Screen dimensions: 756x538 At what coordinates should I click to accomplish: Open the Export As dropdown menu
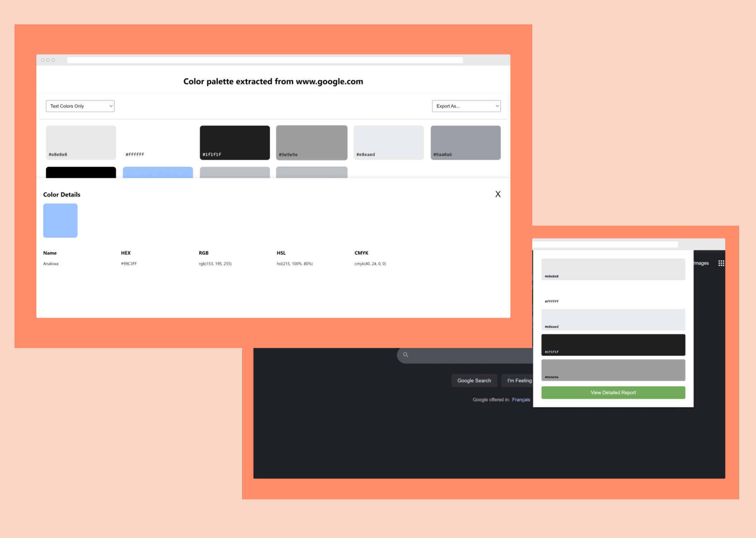(466, 106)
